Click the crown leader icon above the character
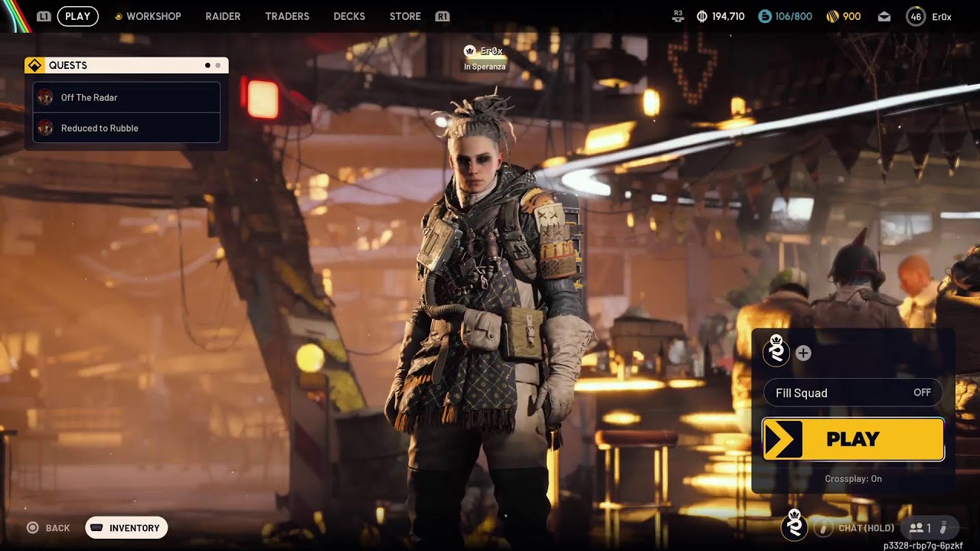The width and height of the screenshot is (980, 551). pos(470,51)
